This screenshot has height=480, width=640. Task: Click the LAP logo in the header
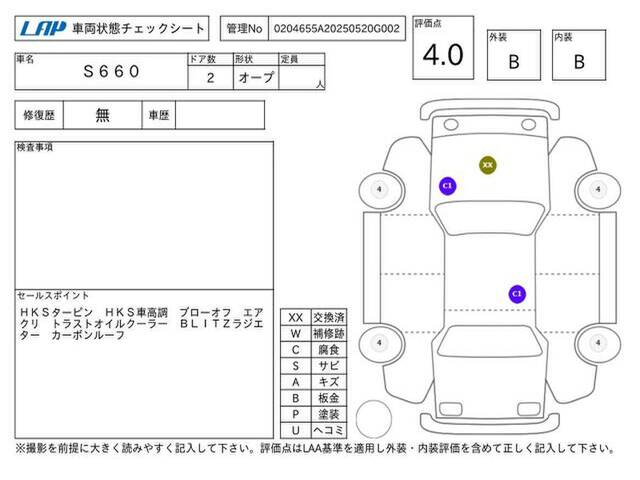click(43, 29)
